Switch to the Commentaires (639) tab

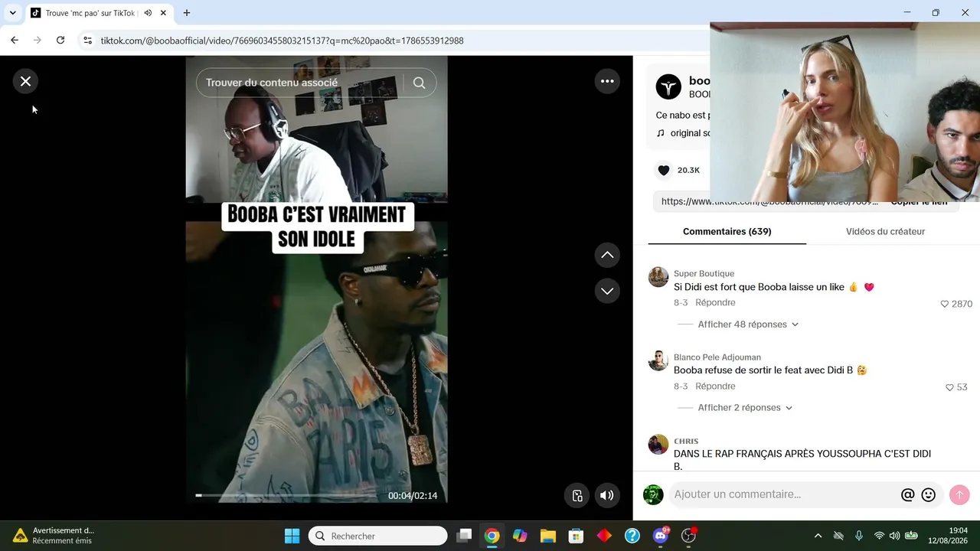(x=727, y=231)
